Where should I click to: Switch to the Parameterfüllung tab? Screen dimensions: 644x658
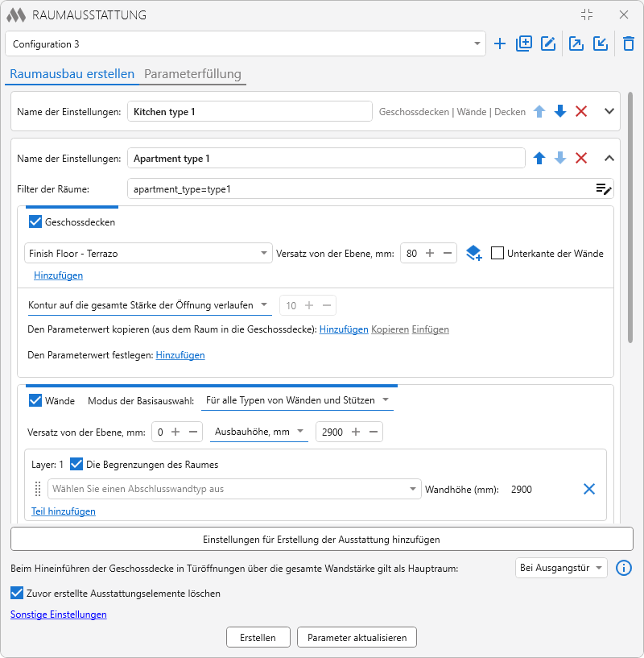pos(192,74)
